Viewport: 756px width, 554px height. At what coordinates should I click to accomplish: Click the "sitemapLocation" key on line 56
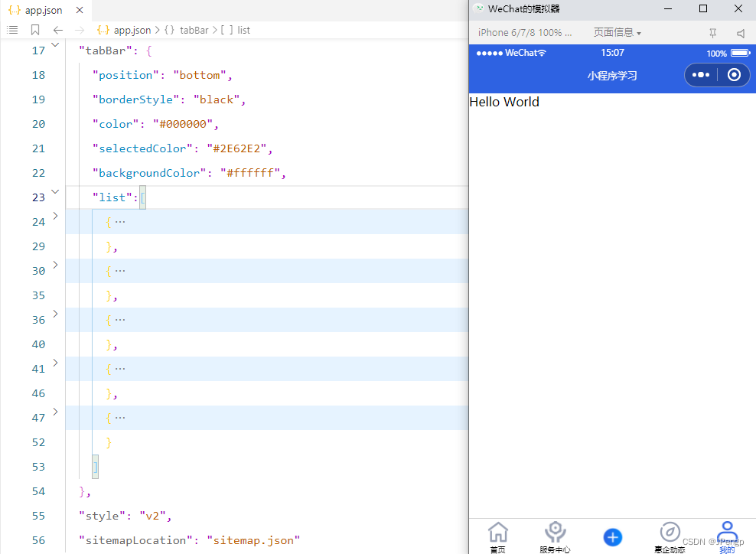135,540
